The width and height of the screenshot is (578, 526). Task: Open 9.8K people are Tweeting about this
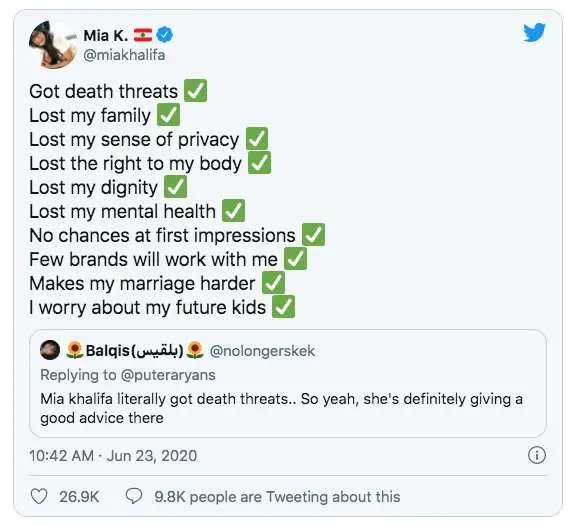coord(277,497)
